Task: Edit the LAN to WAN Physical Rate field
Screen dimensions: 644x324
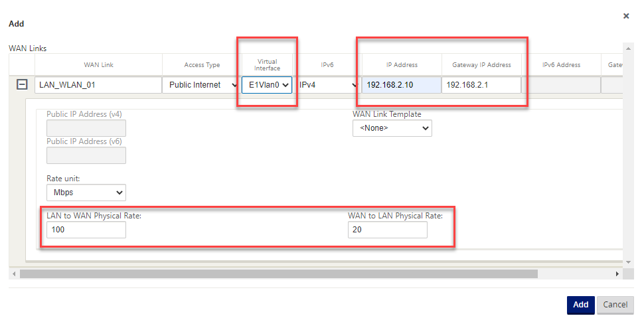Action: click(x=86, y=230)
